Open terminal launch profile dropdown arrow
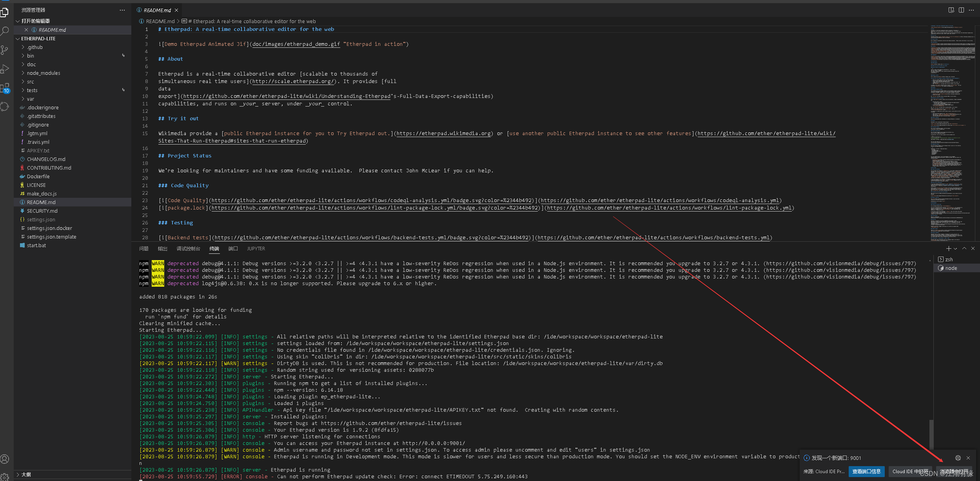This screenshot has height=481, width=980. 955,249
